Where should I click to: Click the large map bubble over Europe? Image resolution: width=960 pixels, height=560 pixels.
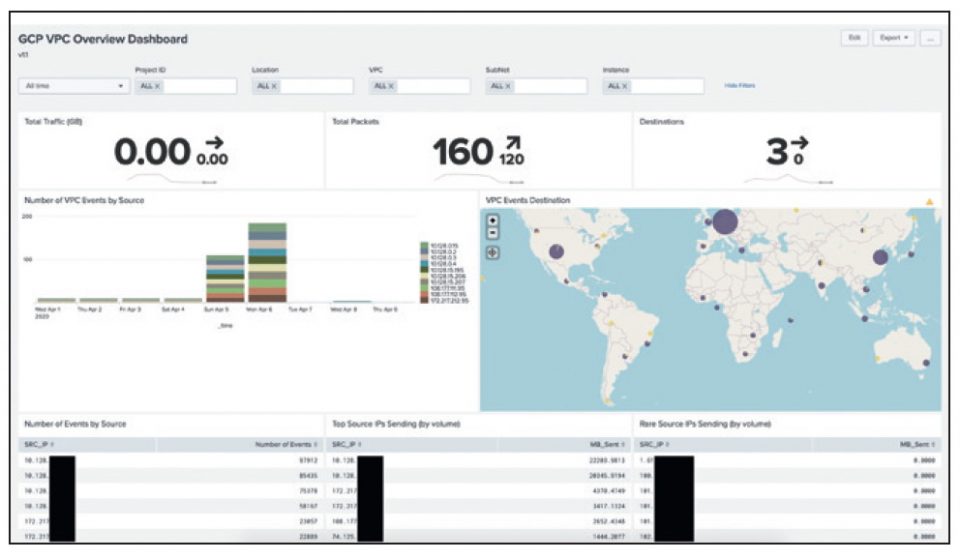pyautogui.click(x=725, y=222)
